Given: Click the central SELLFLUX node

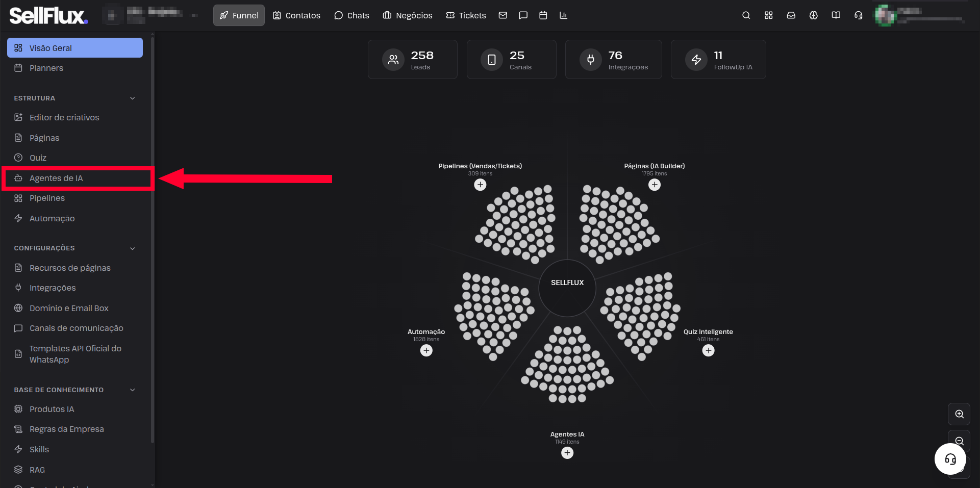Looking at the screenshot, I should point(567,288).
